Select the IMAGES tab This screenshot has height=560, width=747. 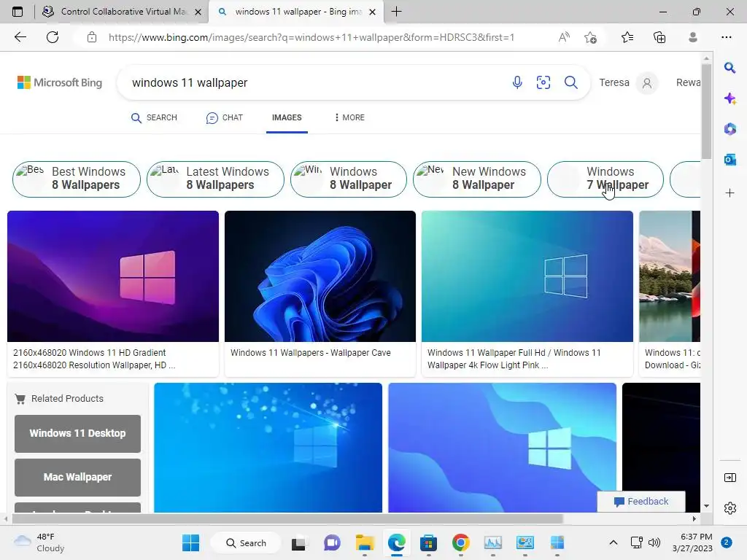287,117
